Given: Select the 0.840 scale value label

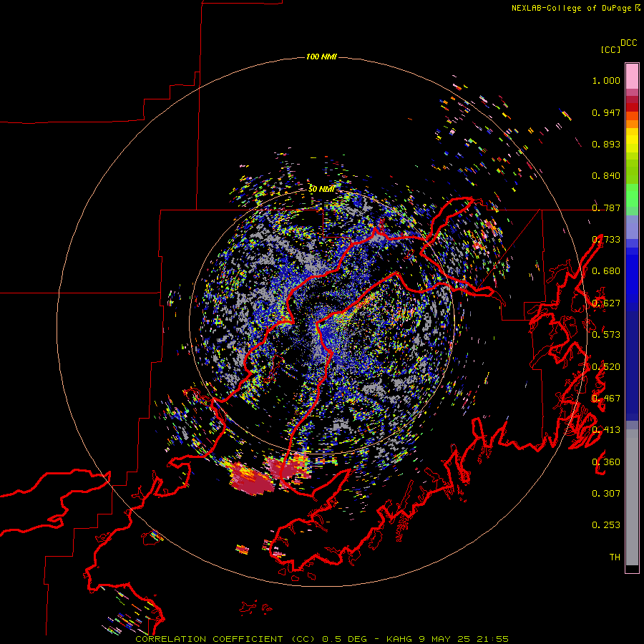Looking at the screenshot, I should pos(606,176).
